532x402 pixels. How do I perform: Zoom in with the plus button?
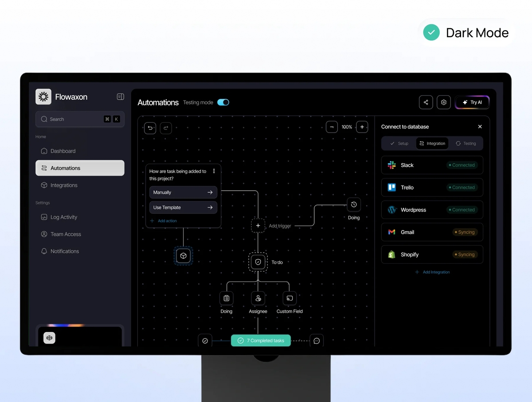coord(362,127)
